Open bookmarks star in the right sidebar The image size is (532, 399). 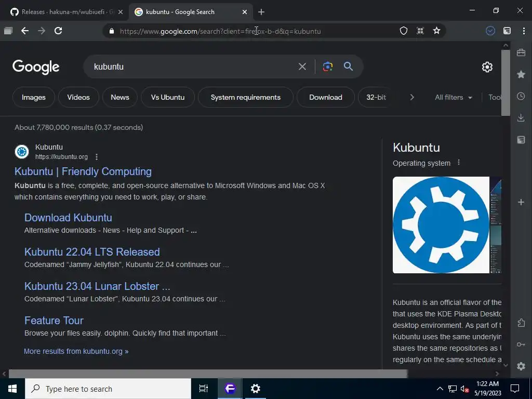pyautogui.click(x=521, y=74)
